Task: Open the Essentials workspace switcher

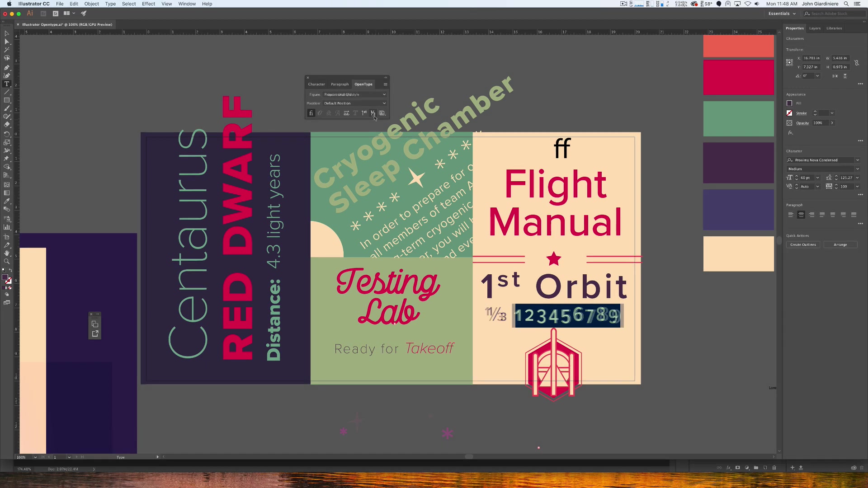Action: click(782, 14)
